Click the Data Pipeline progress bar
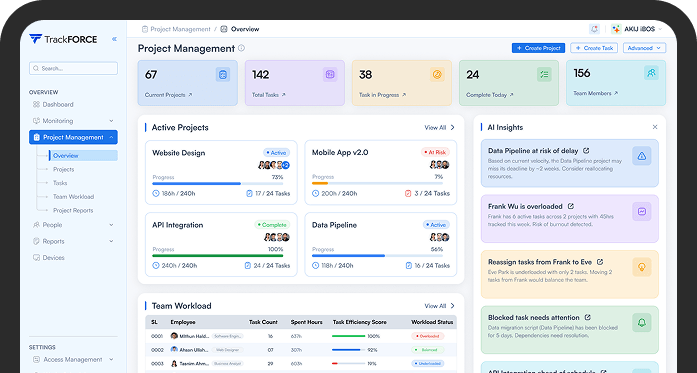Image resolution: width=697 pixels, height=373 pixels. tap(377, 255)
